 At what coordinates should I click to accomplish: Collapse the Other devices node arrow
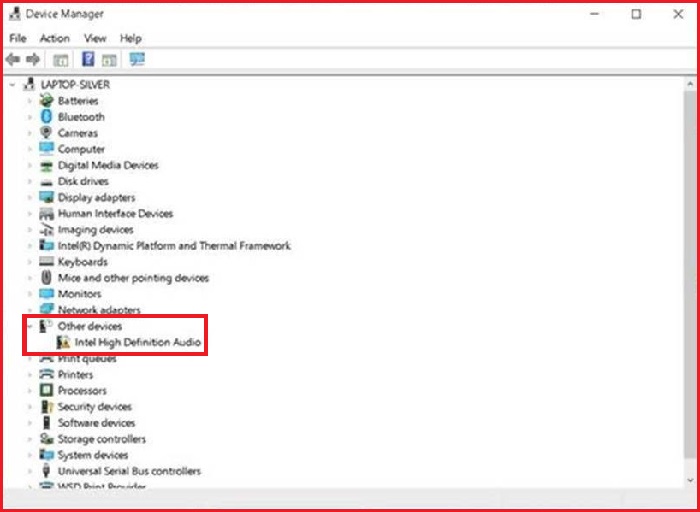(x=30, y=326)
